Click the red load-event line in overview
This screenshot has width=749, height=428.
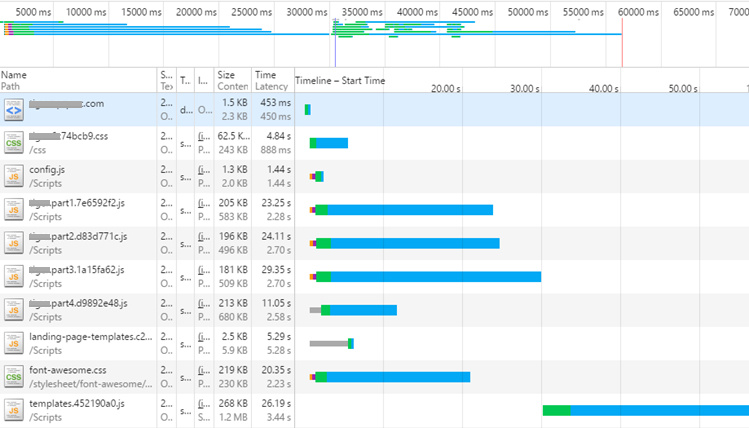pos(622,42)
